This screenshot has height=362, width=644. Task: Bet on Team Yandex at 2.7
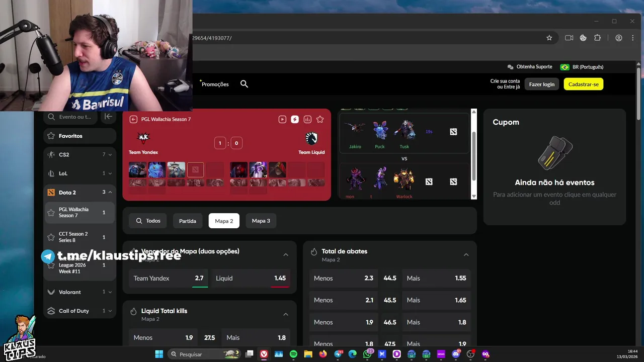point(169,278)
